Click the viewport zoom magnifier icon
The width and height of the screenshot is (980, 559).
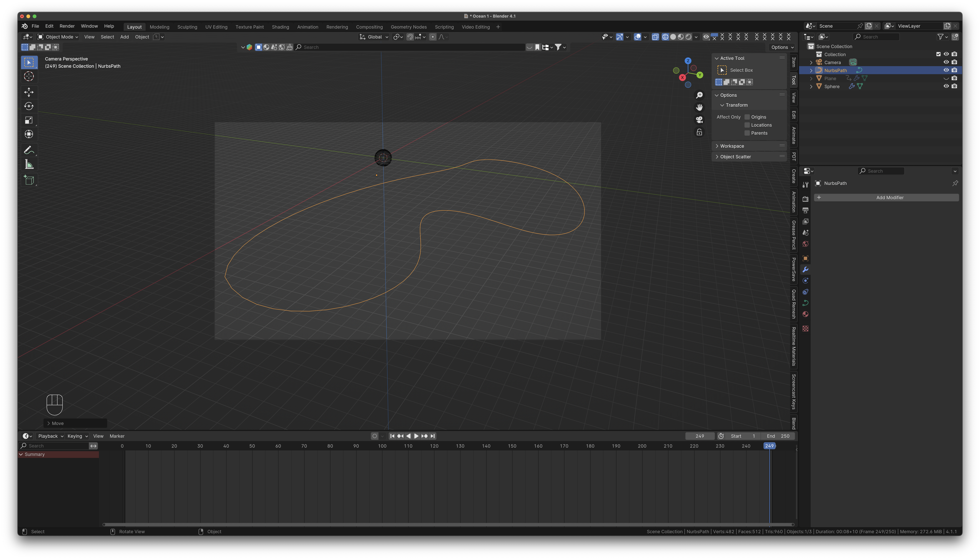point(699,95)
